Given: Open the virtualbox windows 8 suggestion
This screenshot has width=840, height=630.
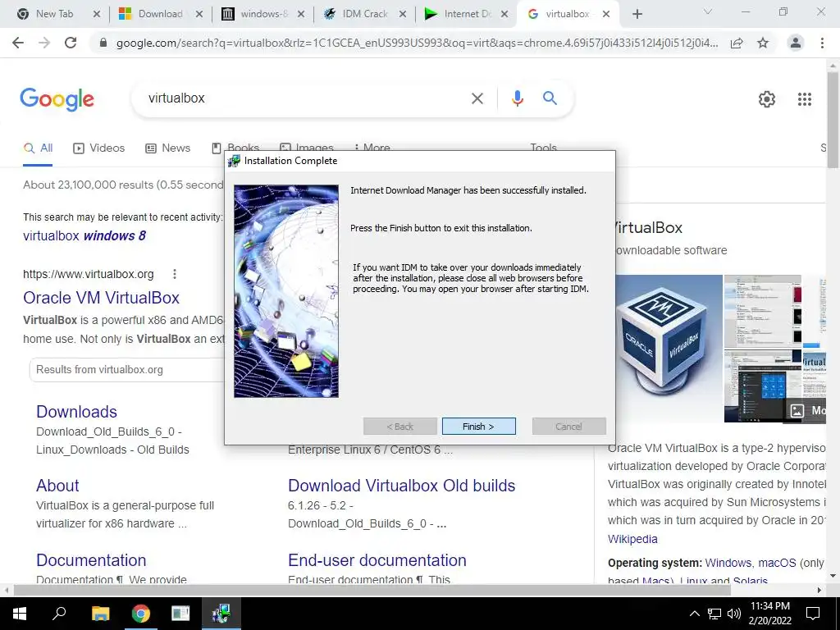Looking at the screenshot, I should point(84,235).
